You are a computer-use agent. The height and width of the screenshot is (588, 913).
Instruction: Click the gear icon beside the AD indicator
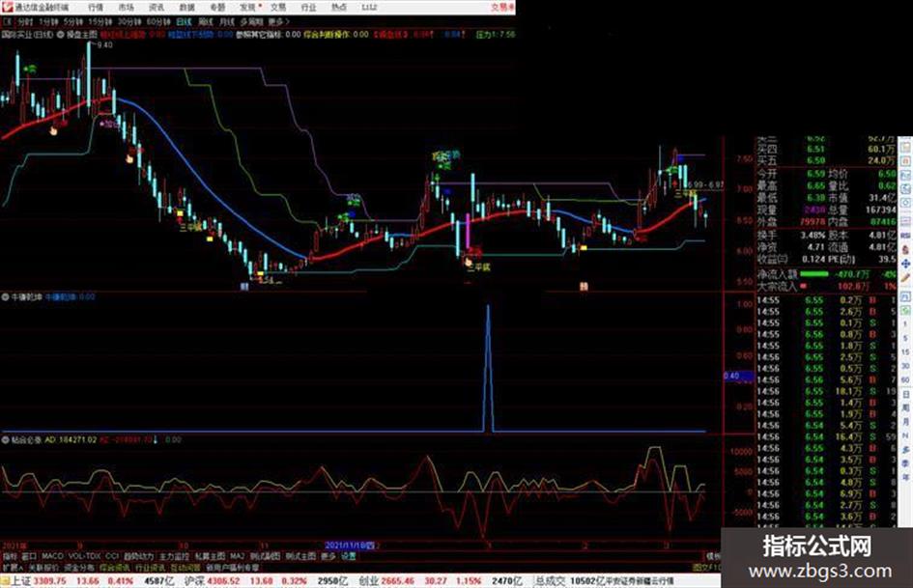pyautogui.click(x=5, y=439)
